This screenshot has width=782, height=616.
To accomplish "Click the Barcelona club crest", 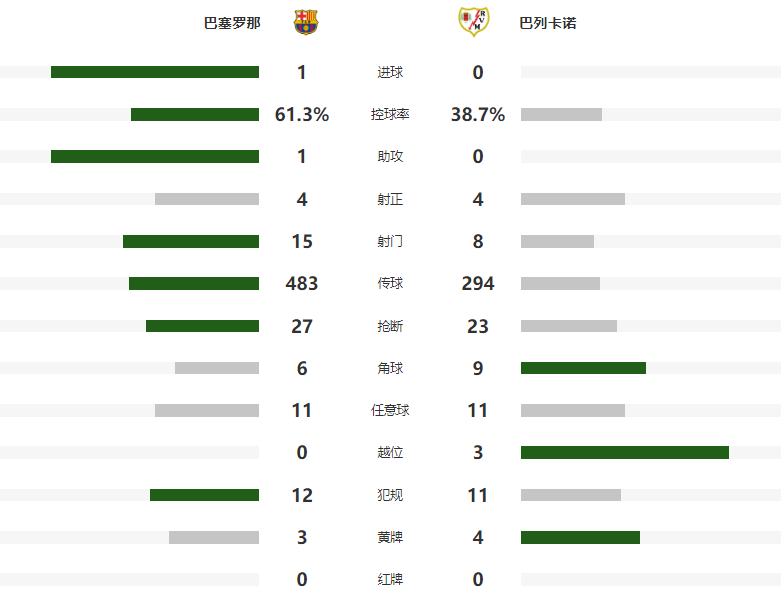I will tap(306, 22).
